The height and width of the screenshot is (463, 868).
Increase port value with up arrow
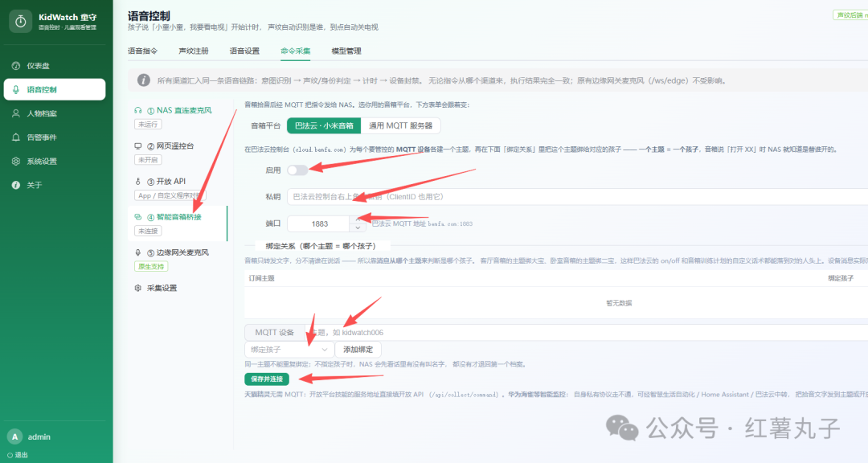click(358, 219)
